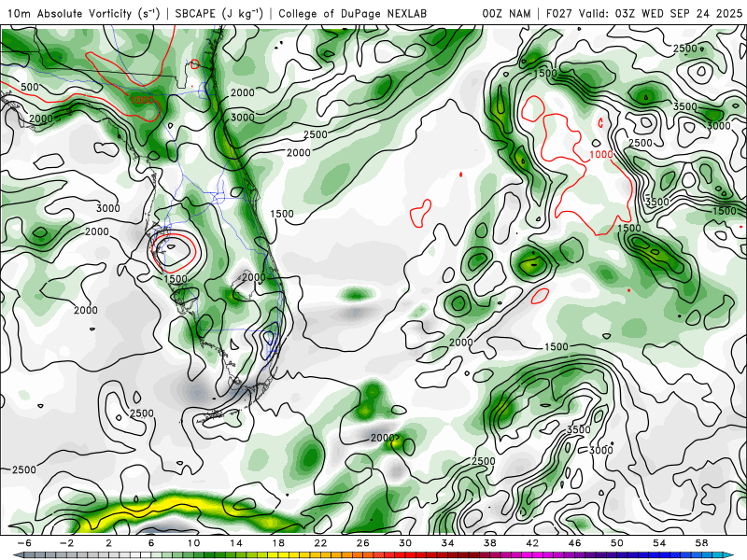747x560 pixels.
Task: Click the '00Z NAM' model run label
Action: pos(506,13)
